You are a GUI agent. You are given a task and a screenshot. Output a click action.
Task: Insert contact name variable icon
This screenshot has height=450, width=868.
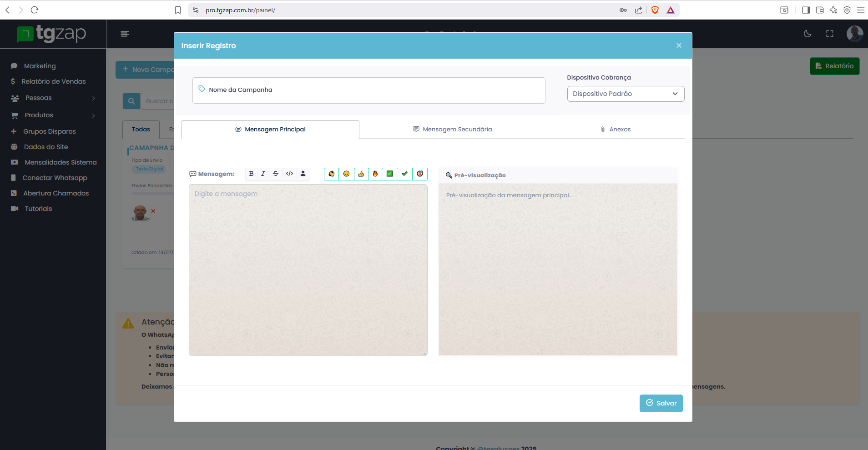pyautogui.click(x=303, y=174)
